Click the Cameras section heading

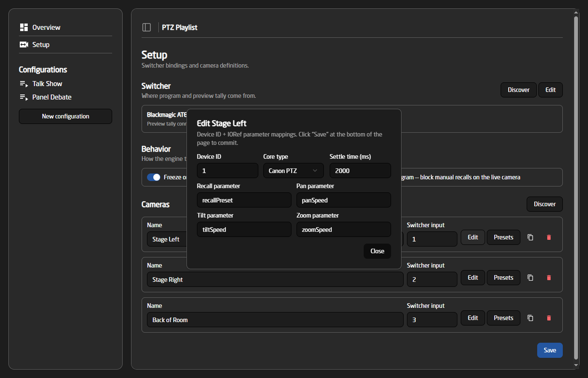[155, 205]
